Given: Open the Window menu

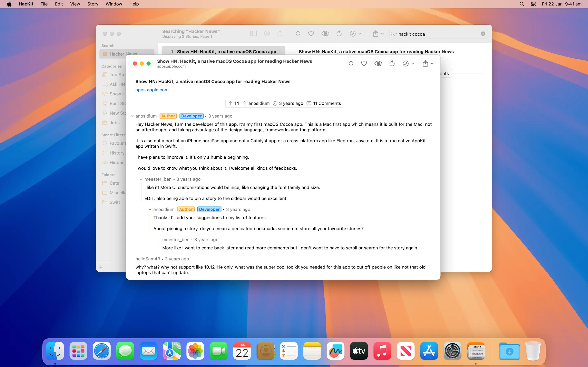Looking at the screenshot, I should pos(114,4).
